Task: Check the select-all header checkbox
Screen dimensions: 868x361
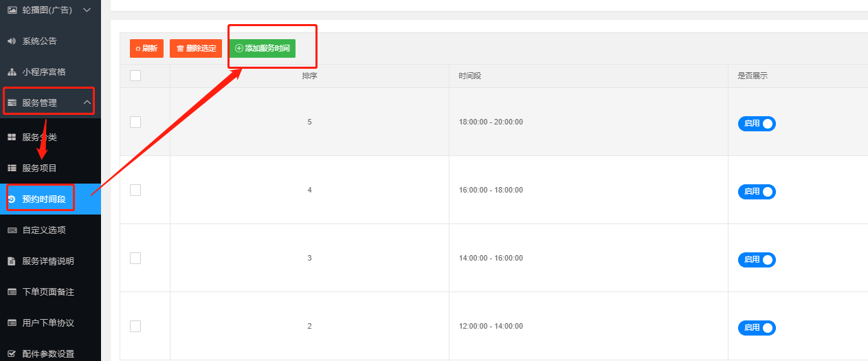Action: tap(135, 76)
